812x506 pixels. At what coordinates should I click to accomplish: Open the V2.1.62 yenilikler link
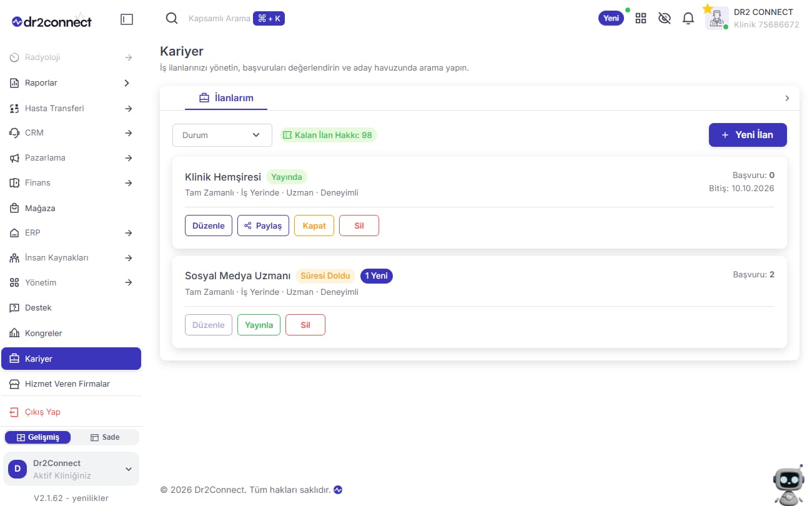[x=71, y=498]
